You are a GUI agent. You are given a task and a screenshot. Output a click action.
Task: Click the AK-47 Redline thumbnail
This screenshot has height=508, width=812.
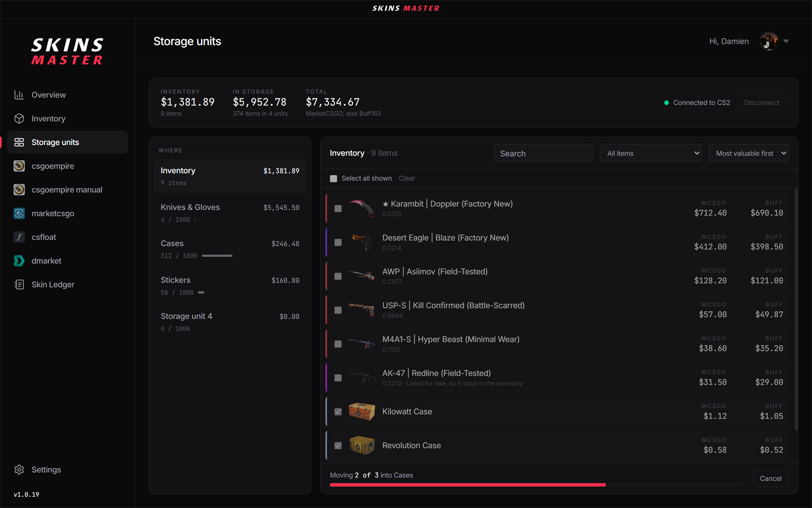pyautogui.click(x=362, y=377)
